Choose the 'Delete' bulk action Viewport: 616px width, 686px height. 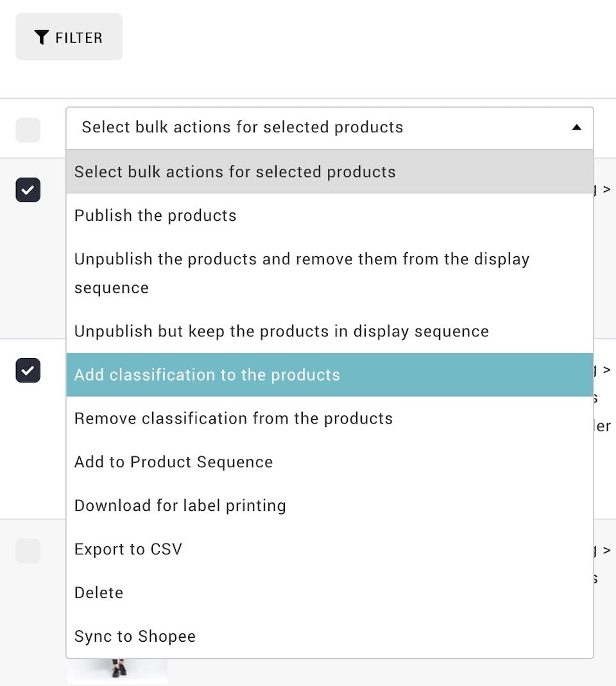329,592
